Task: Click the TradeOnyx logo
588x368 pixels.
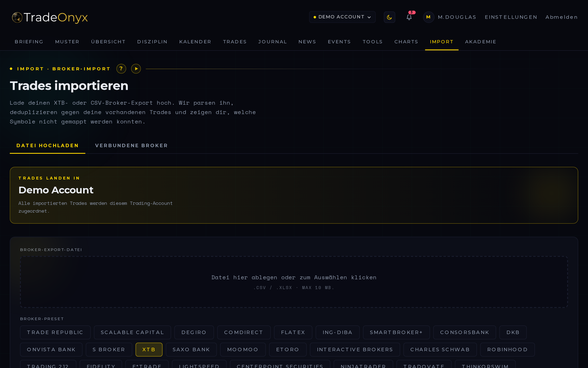Action: (x=50, y=17)
